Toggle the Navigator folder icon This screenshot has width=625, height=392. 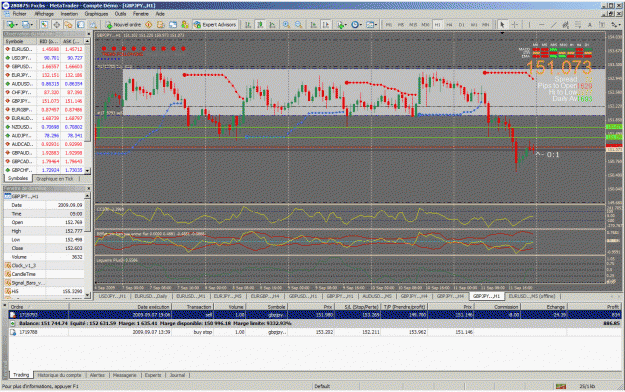click(69, 25)
